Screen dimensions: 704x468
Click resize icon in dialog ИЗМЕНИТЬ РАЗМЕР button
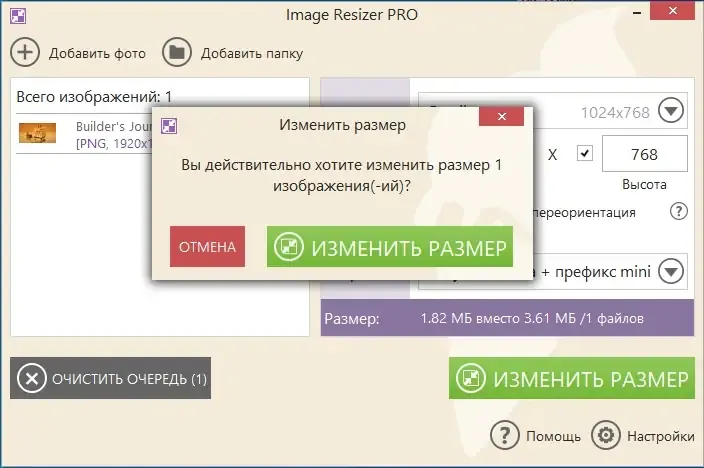coord(289,247)
